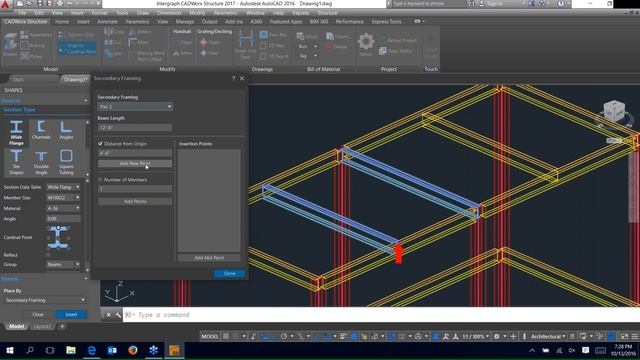Image resolution: width=640 pixels, height=360 pixels.
Task: Click the Windows Start button
Action: pos(10,350)
